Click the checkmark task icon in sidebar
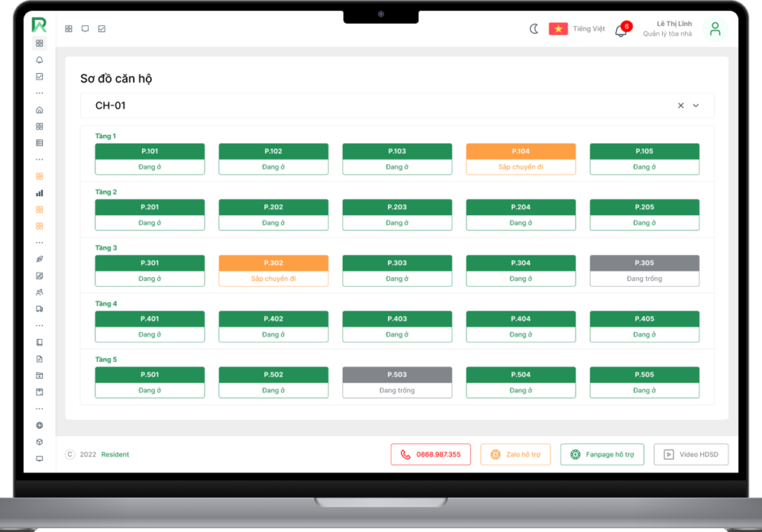Screen dimensions: 762x532 40,76
